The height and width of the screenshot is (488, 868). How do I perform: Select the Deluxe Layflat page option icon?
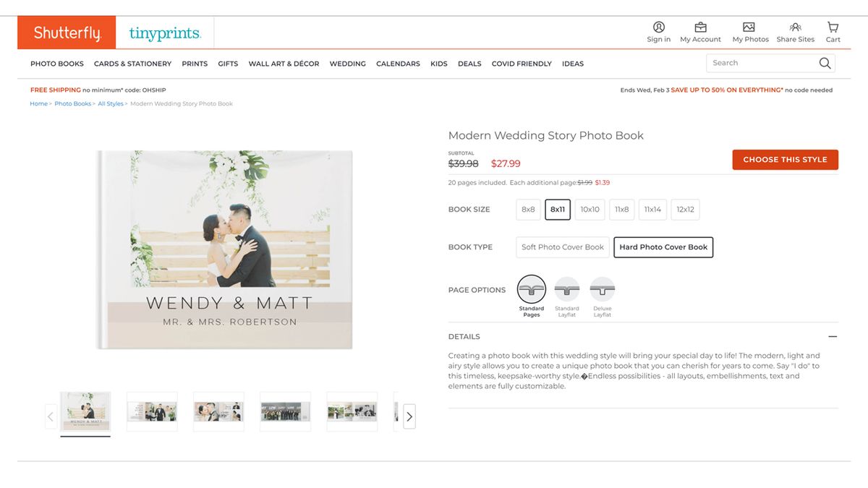[x=603, y=290]
